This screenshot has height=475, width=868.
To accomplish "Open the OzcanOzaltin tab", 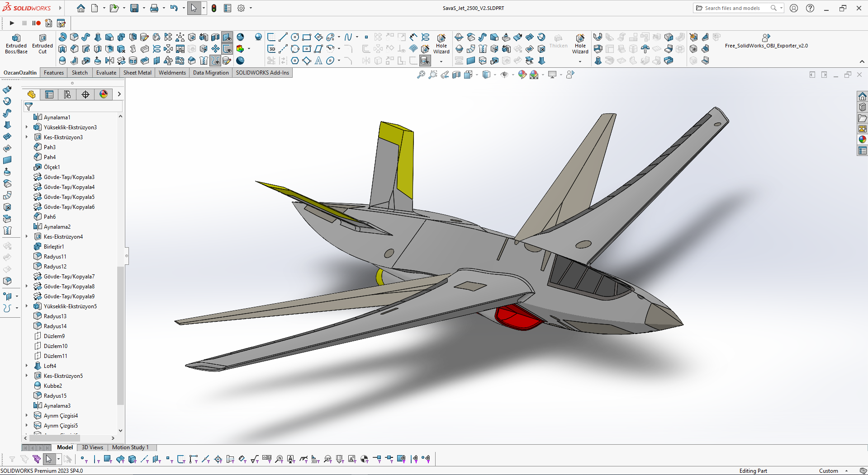I will (20, 73).
